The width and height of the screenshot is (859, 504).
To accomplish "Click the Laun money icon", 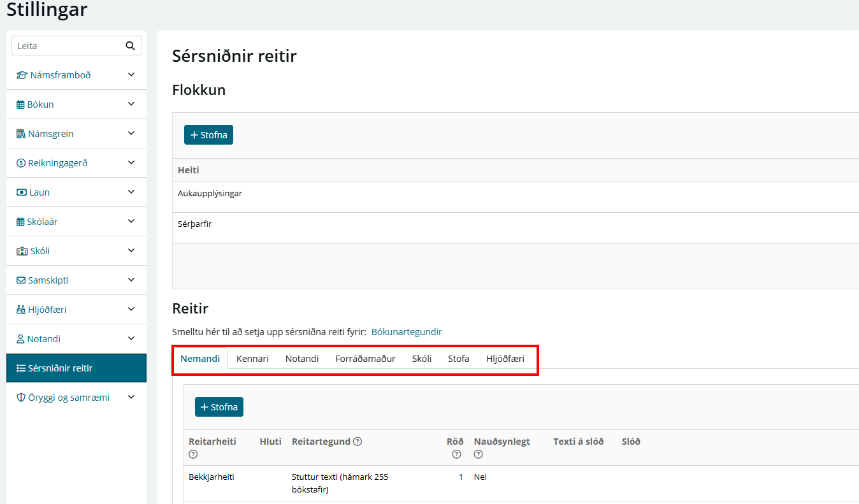I will click(22, 192).
